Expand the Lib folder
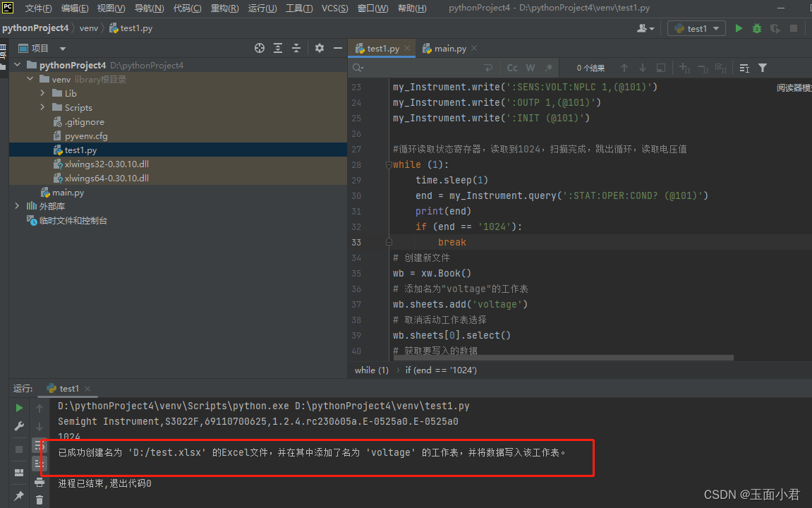Viewport: 812px width, 508px height. point(42,93)
